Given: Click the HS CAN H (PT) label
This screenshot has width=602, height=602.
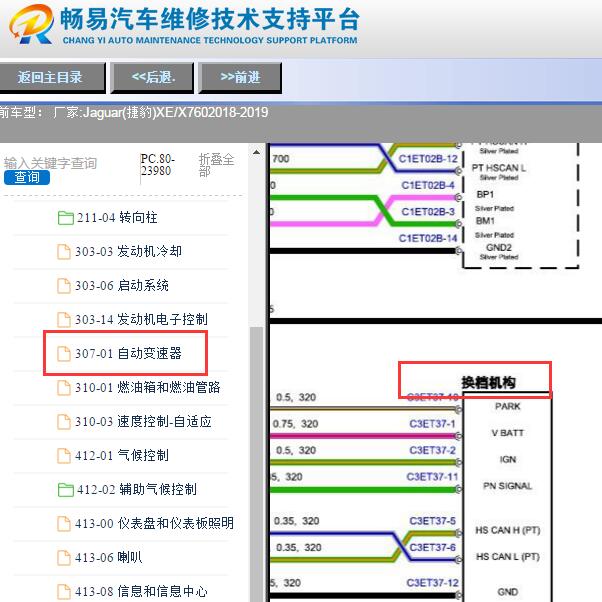Looking at the screenshot, I should (508, 530).
